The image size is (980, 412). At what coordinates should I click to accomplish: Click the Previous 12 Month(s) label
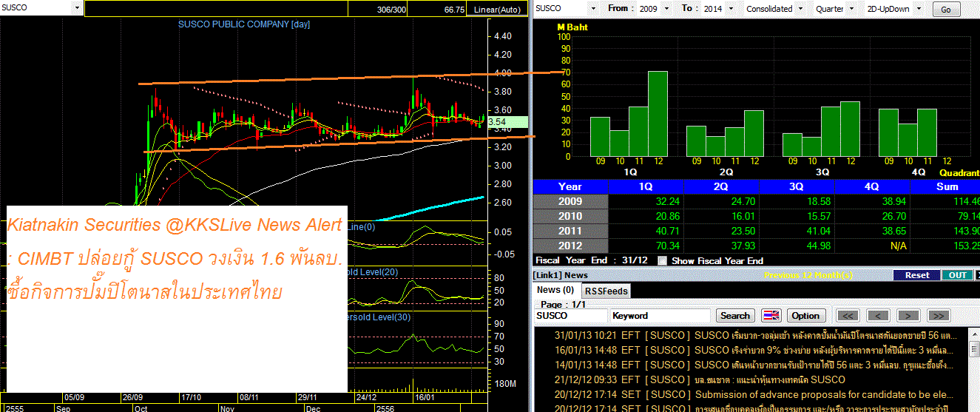click(x=808, y=275)
